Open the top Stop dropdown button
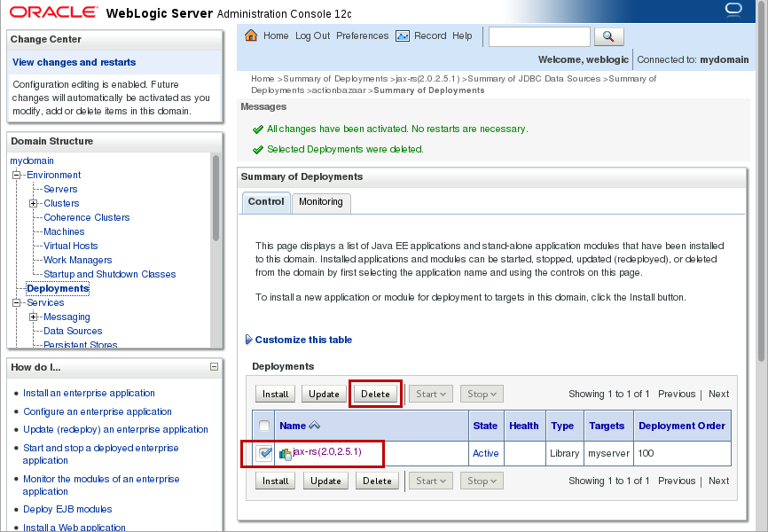This screenshot has width=768, height=532. pos(482,394)
